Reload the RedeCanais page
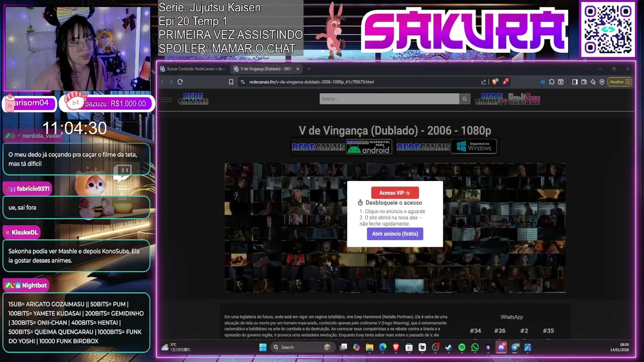Screen dimensions: 644x362 180,82
